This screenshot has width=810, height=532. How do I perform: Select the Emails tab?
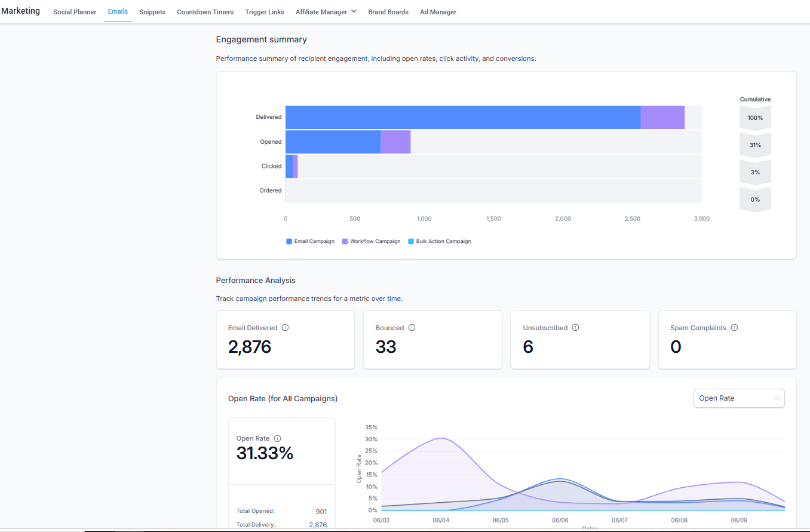tap(118, 11)
